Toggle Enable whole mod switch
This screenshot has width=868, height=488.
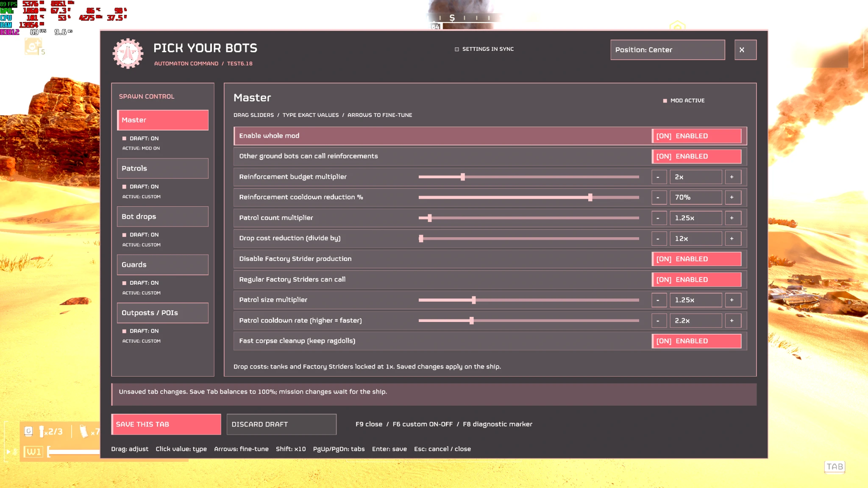coord(696,136)
